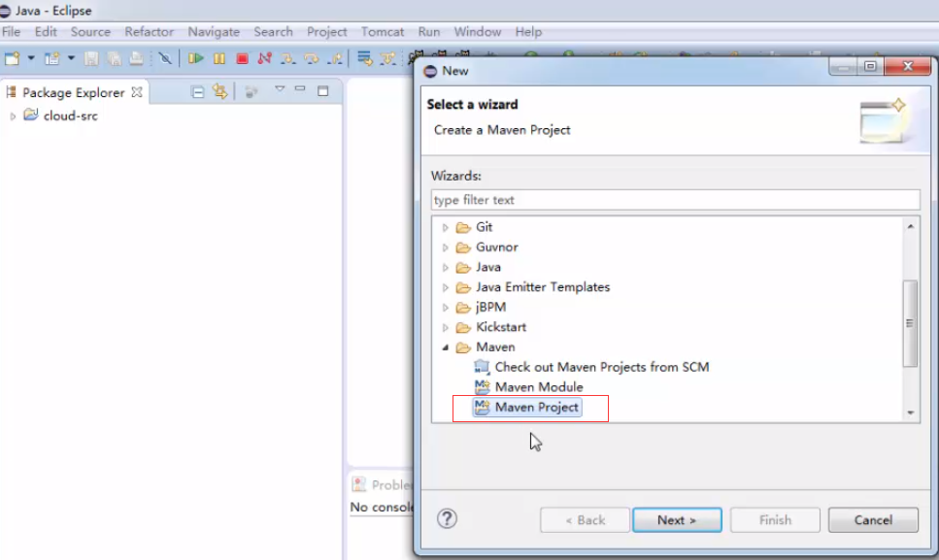Screen dimensions: 939x560
Task: Click the wizard list scrollbar thumb
Action: pyautogui.click(x=910, y=323)
